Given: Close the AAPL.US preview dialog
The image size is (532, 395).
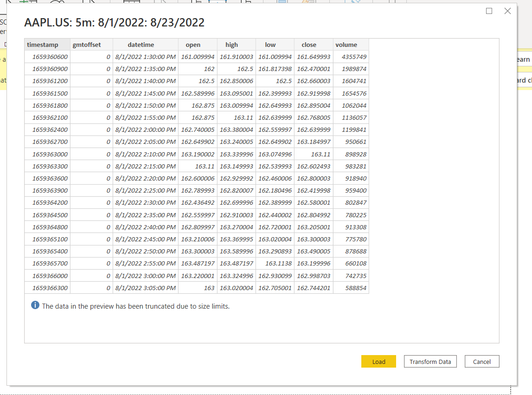Looking at the screenshot, I should tap(507, 11).
